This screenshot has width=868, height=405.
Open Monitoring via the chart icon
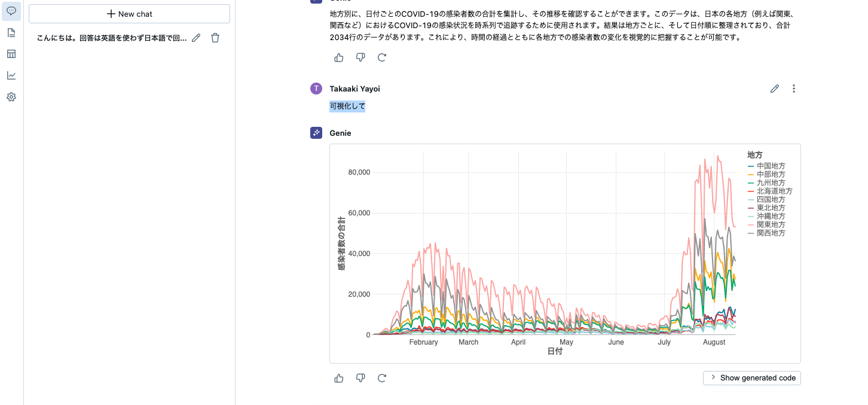(x=11, y=75)
